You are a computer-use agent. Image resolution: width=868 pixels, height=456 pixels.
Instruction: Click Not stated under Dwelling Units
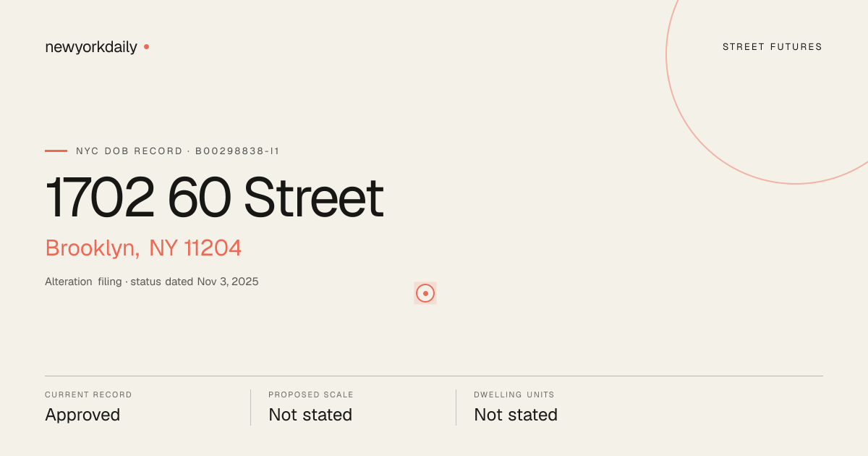click(x=516, y=415)
